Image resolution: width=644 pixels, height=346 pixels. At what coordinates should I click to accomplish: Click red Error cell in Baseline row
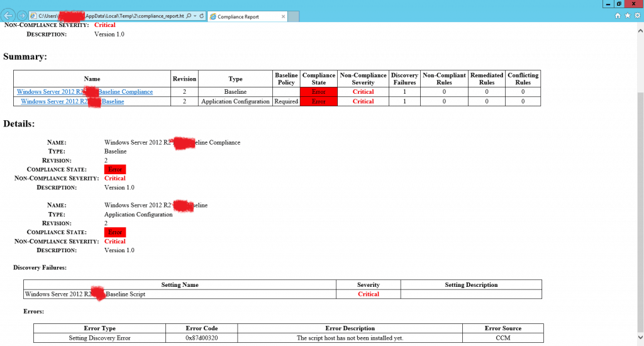[319, 92]
